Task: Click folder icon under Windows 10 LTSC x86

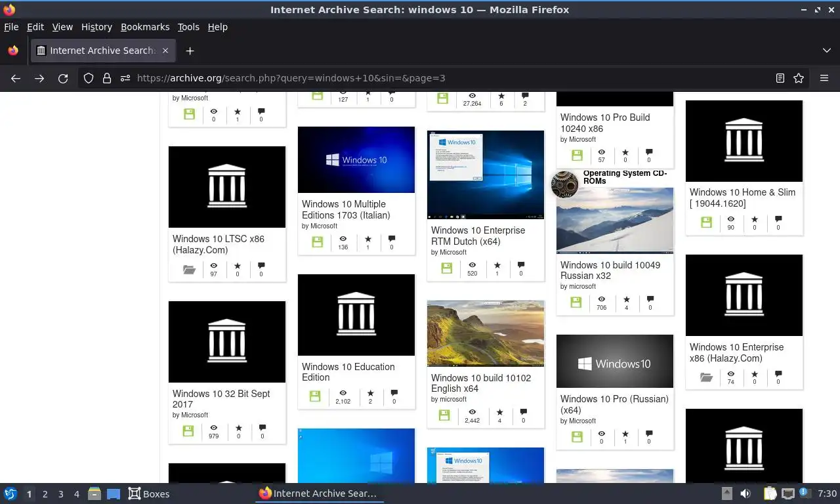Action: click(189, 269)
